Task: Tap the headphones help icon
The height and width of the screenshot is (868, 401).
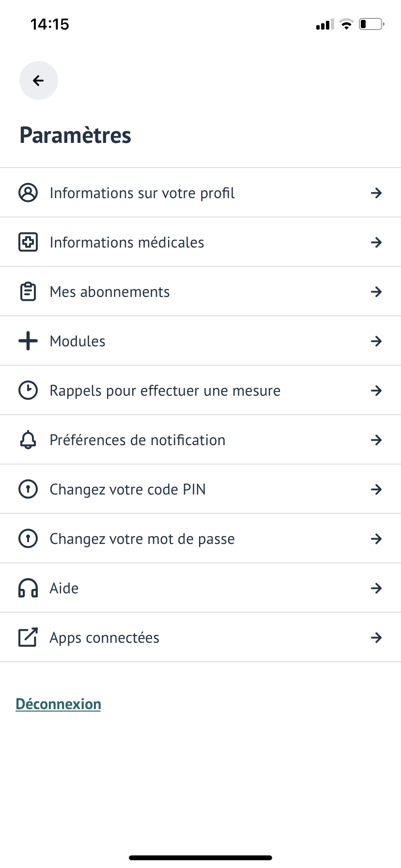Action: [x=28, y=588]
